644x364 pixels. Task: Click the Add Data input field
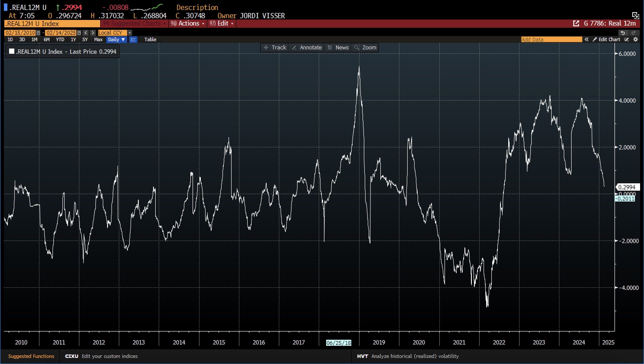pyautogui.click(x=551, y=39)
